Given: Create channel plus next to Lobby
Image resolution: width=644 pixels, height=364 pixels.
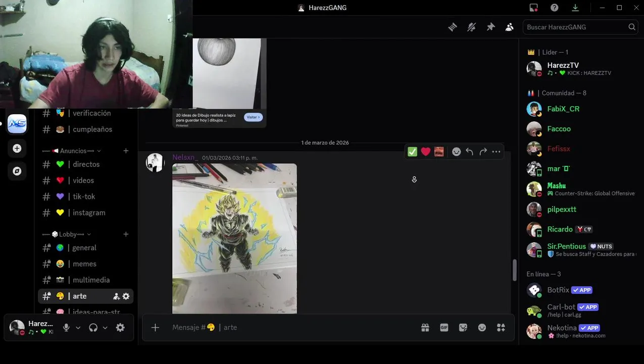Looking at the screenshot, I should [x=126, y=234].
